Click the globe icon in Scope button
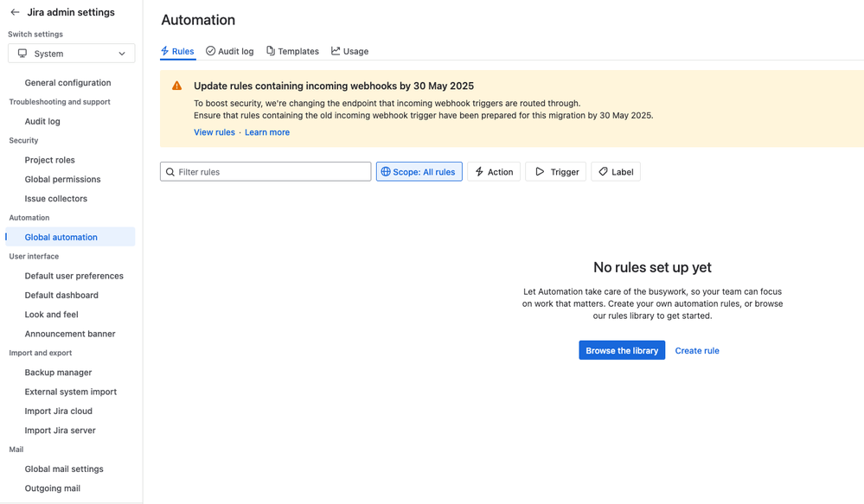The image size is (864, 504). 386,172
